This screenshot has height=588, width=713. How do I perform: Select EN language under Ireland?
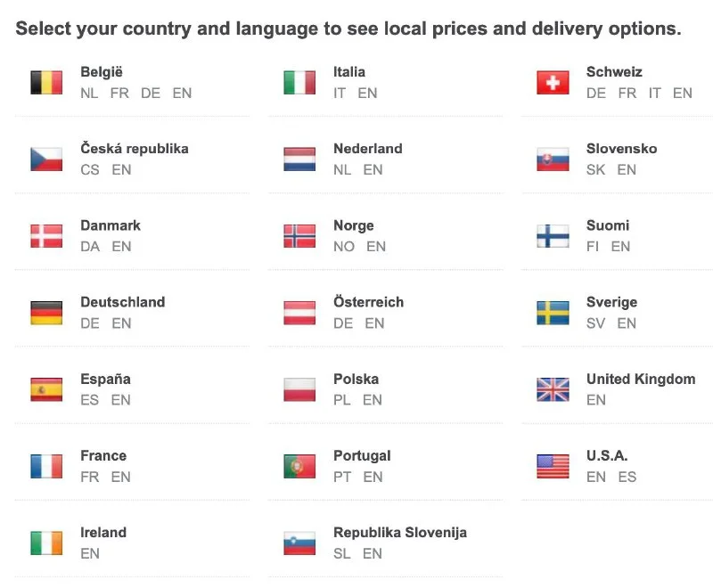tap(90, 553)
